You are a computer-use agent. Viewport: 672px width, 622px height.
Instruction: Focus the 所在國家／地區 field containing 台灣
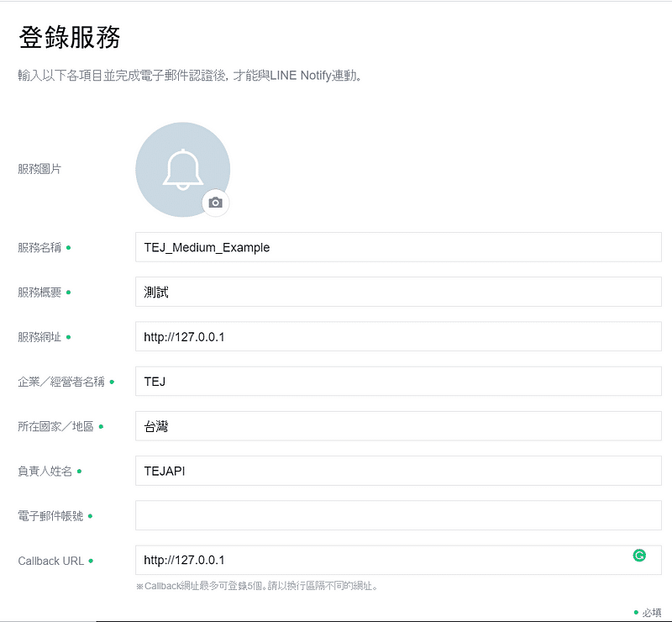(x=397, y=426)
